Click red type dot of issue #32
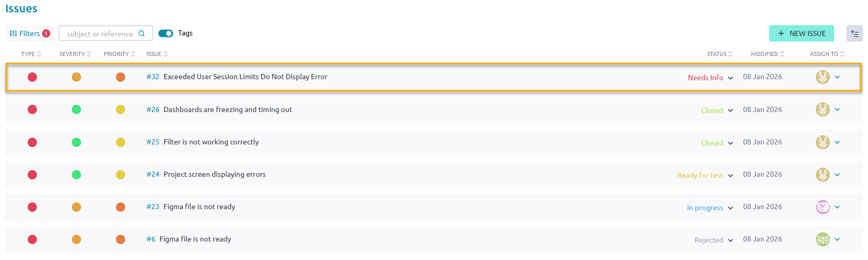 [x=32, y=77]
